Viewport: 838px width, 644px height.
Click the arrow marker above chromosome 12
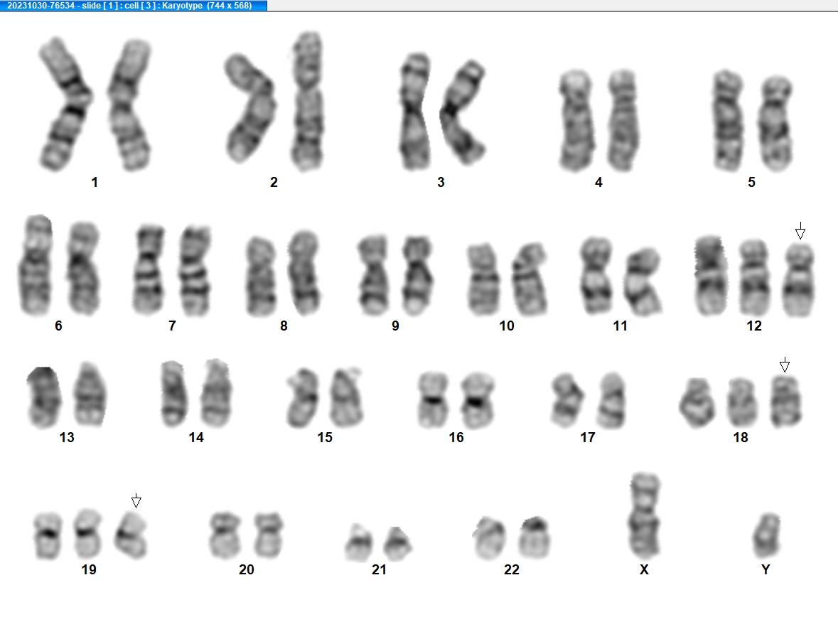[x=800, y=231]
